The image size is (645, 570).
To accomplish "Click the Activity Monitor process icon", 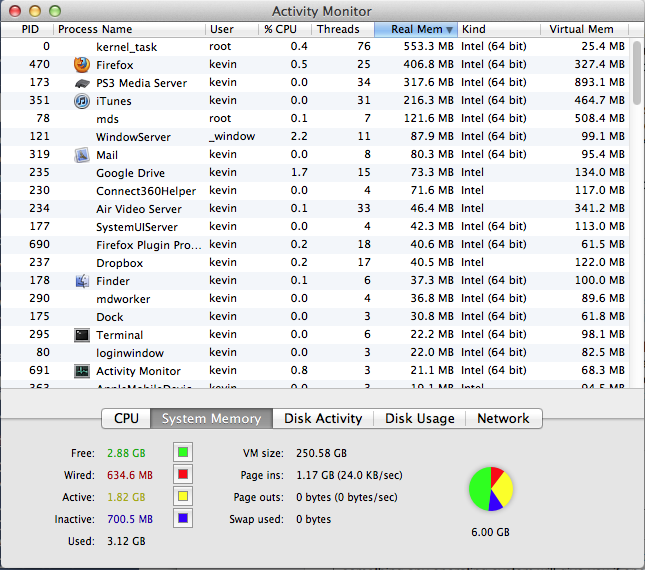I will pyautogui.click(x=82, y=371).
